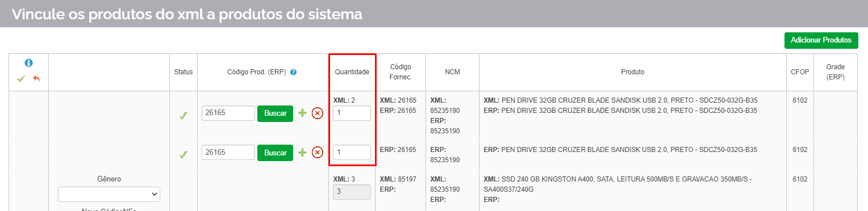This screenshot has width=868, height=211.
Task: Click red remove icon in first product row
Action: tap(318, 113)
